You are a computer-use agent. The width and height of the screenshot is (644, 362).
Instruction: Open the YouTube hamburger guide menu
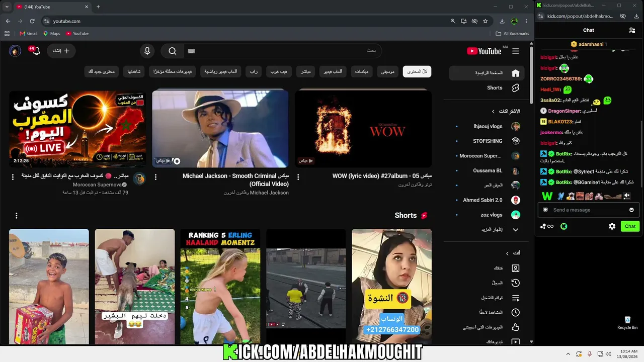515,51
